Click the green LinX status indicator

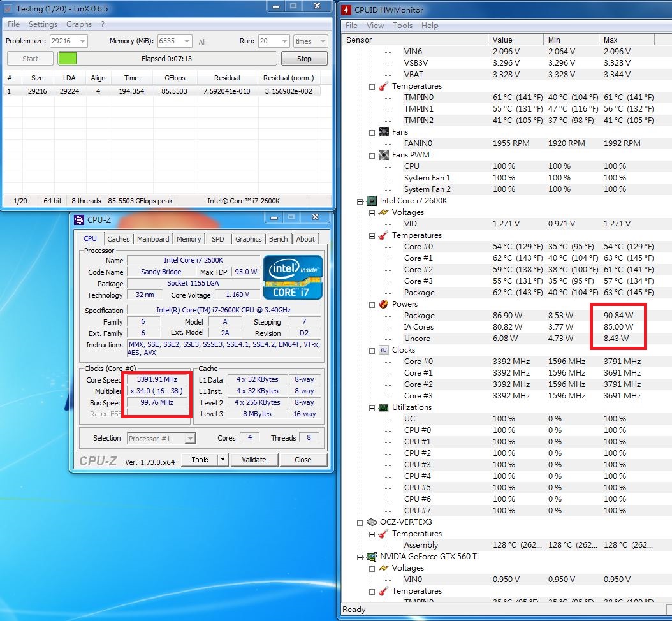point(68,58)
